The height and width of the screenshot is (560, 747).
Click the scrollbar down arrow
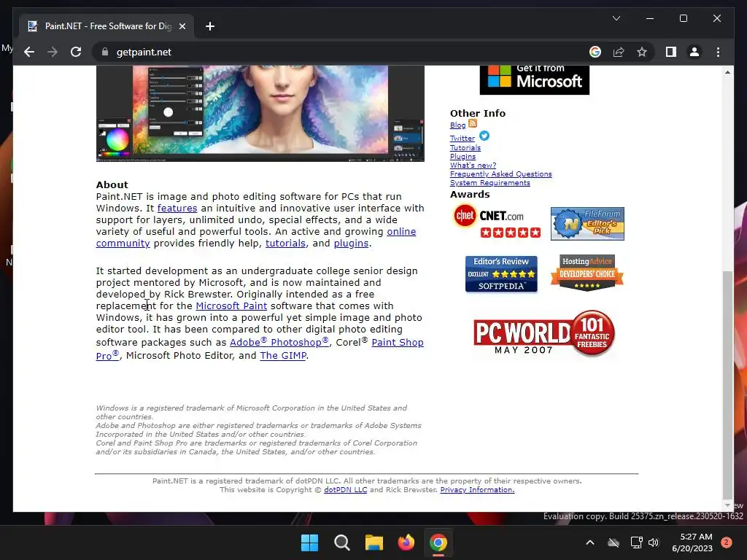[x=727, y=506]
